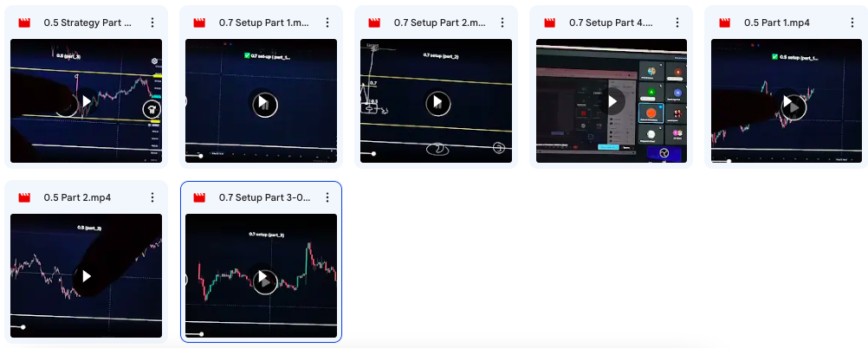868x348 pixels.
Task: Play the 0.7 Setup Part 2 video
Action: coord(437,103)
